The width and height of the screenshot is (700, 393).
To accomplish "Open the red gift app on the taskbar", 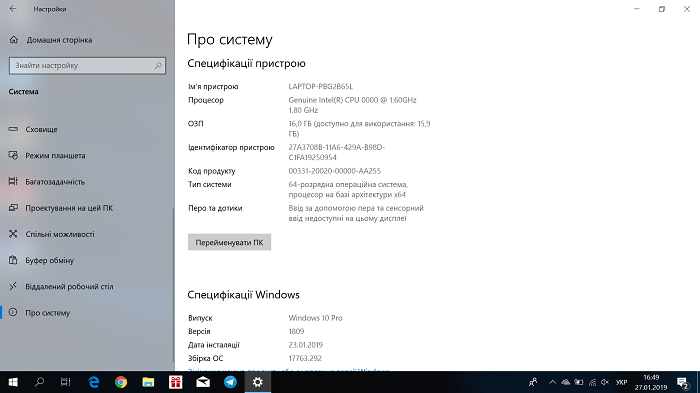I will [175, 382].
